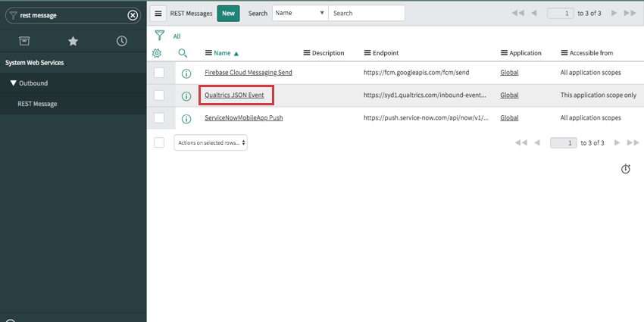Viewport: 644px width, 322px height.
Task: Open Application column options menu
Action: click(505, 53)
